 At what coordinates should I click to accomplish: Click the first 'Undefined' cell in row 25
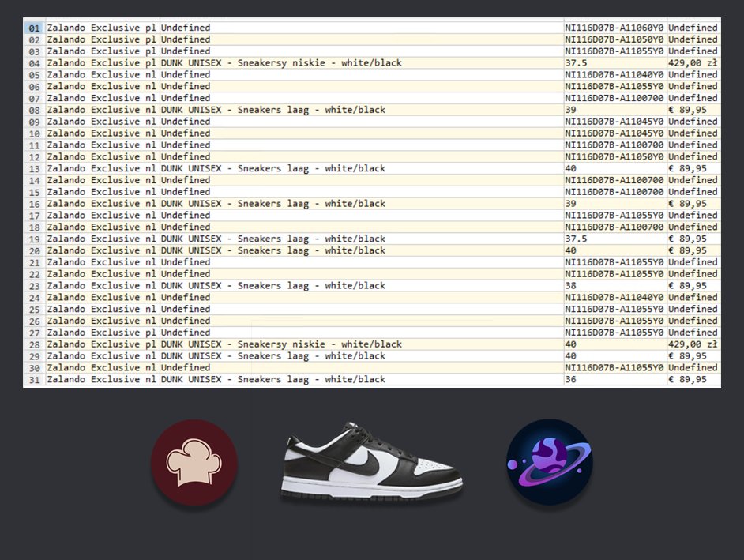[x=186, y=309]
